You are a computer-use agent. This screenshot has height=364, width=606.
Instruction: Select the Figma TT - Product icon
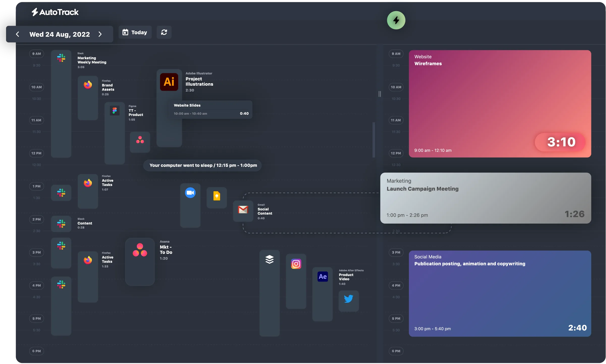point(115,110)
